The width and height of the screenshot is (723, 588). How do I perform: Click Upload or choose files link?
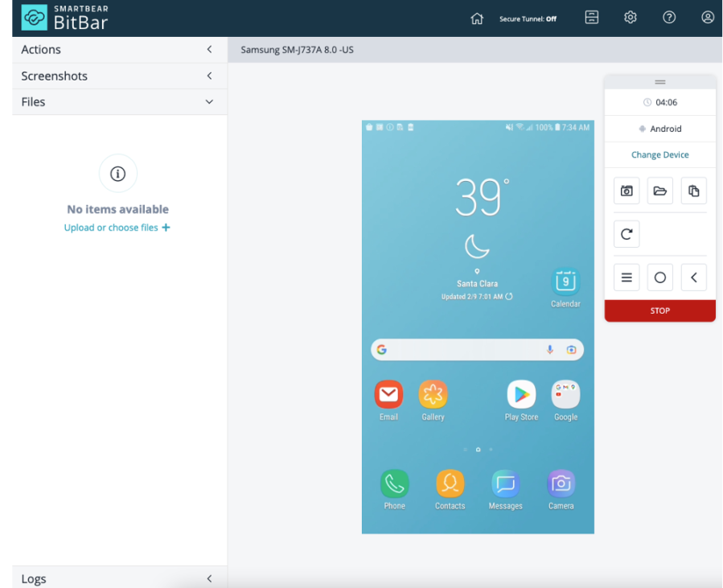coord(117,228)
